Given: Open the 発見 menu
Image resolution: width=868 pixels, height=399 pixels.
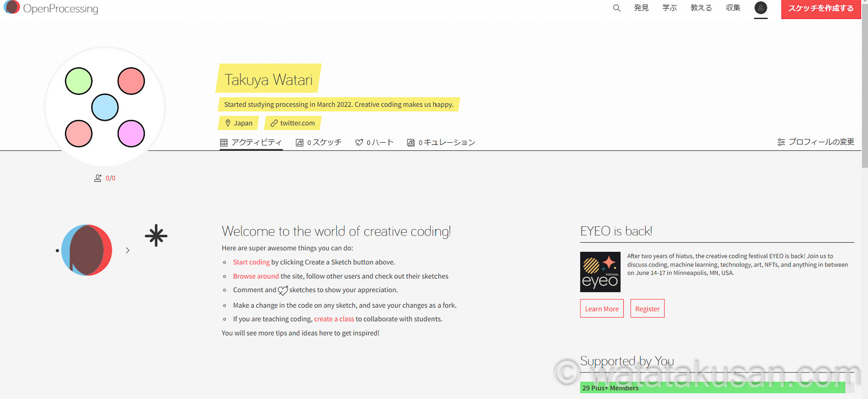Looking at the screenshot, I should click(641, 8).
